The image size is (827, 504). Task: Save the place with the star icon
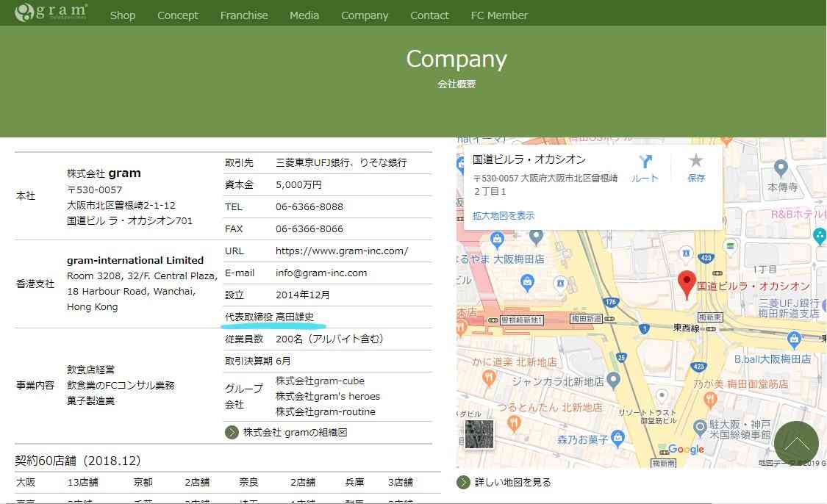point(695,160)
